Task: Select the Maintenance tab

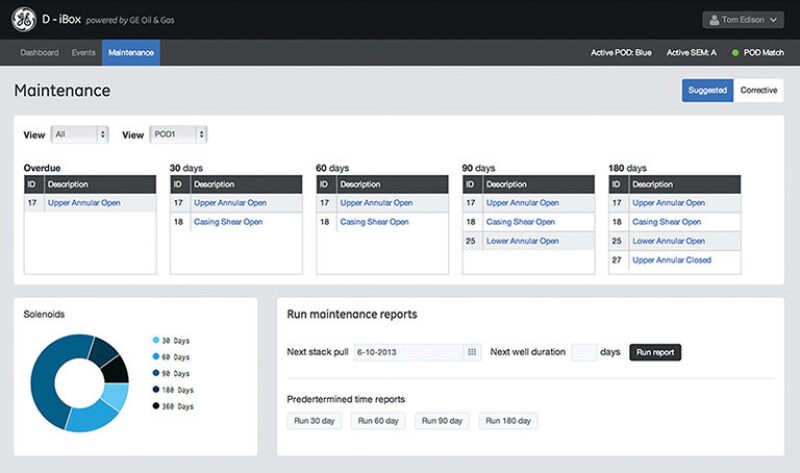Action: [131, 52]
